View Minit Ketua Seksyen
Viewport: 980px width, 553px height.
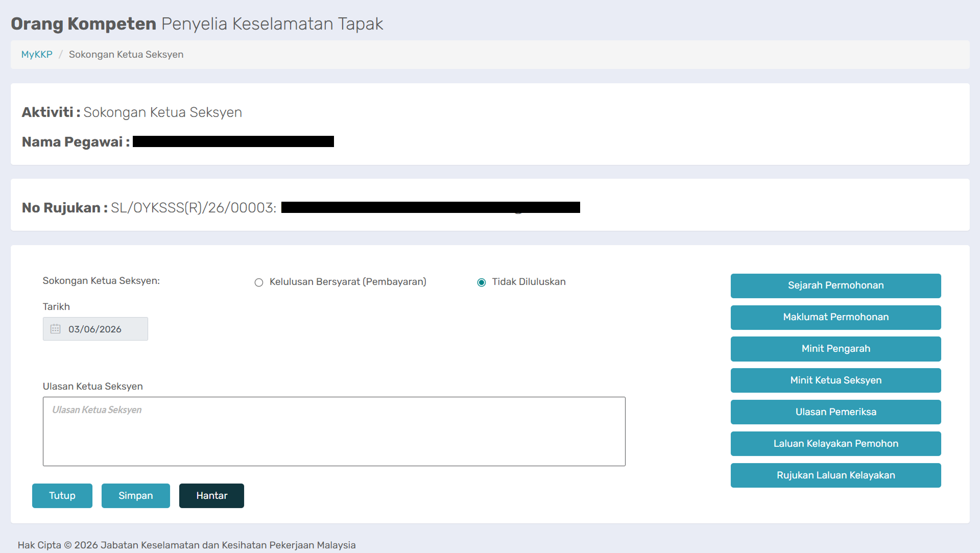[x=835, y=380]
